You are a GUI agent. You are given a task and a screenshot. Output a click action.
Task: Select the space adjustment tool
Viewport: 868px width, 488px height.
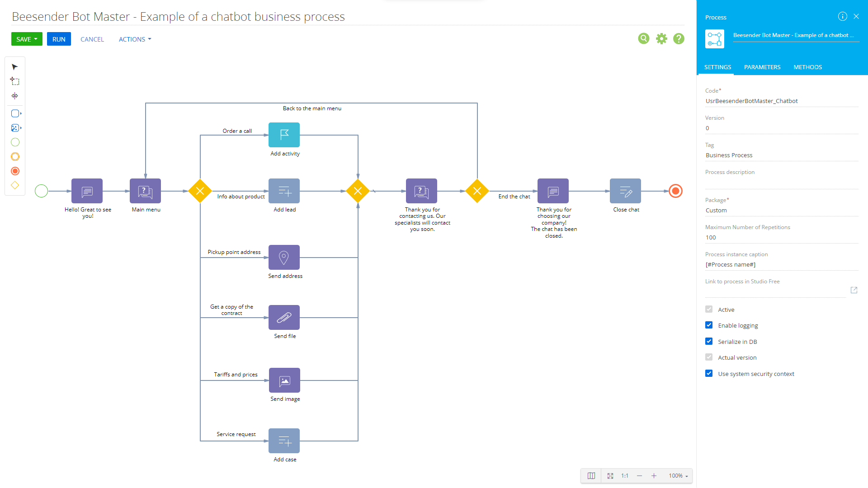tap(15, 96)
